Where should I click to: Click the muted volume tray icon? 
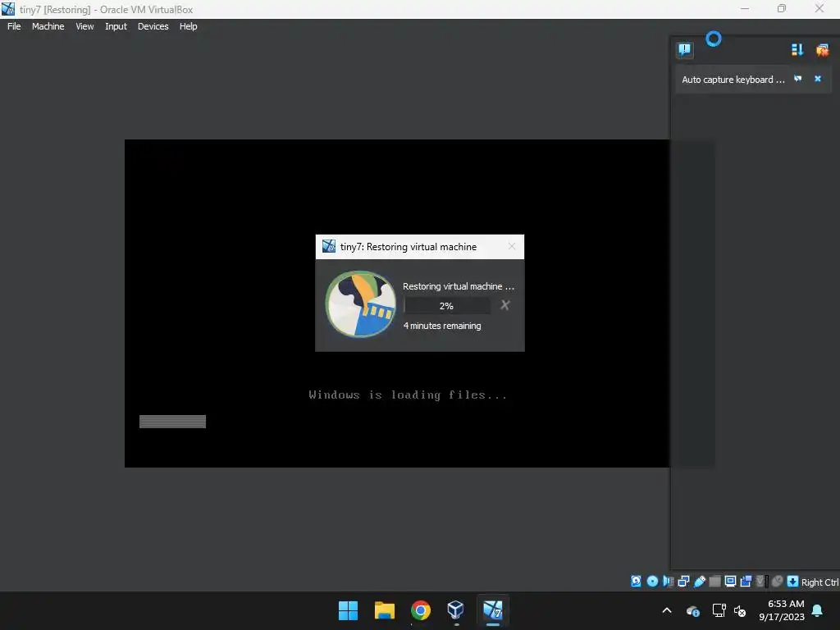(x=741, y=610)
